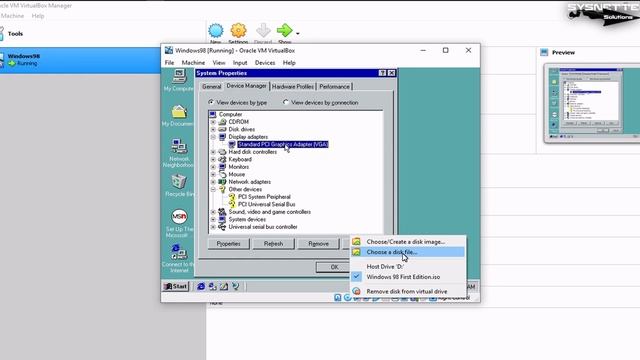Click the CDROM device icon in tree

[222, 122]
